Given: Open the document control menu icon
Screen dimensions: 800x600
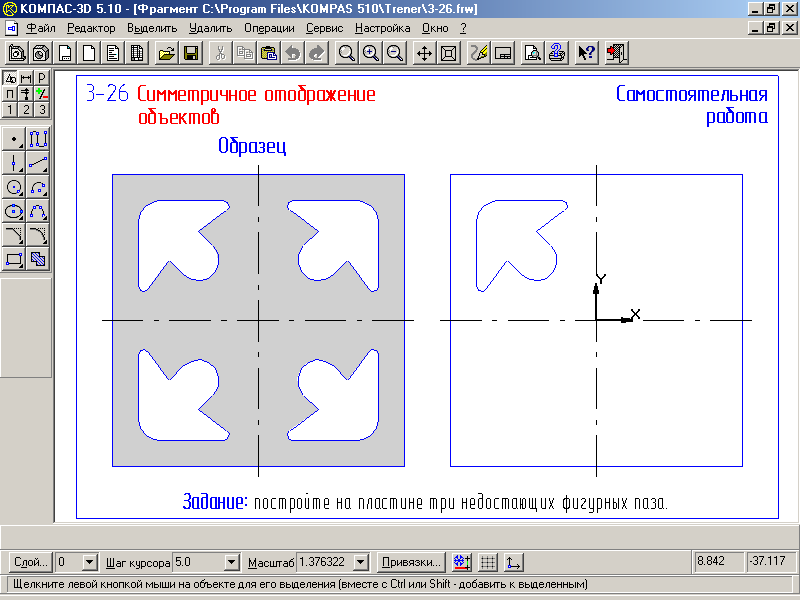Looking at the screenshot, I should (x=11, y=28).
